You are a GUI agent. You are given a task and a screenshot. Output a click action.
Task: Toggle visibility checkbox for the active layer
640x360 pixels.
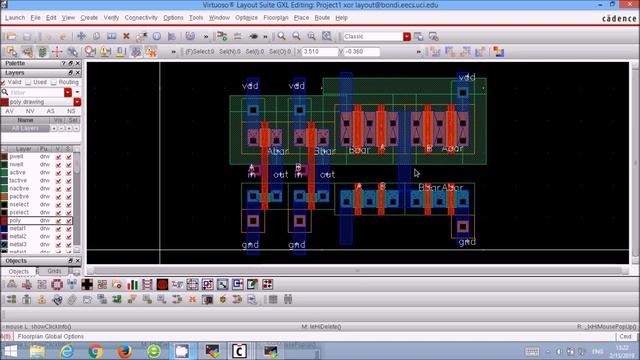coord(58,173)
